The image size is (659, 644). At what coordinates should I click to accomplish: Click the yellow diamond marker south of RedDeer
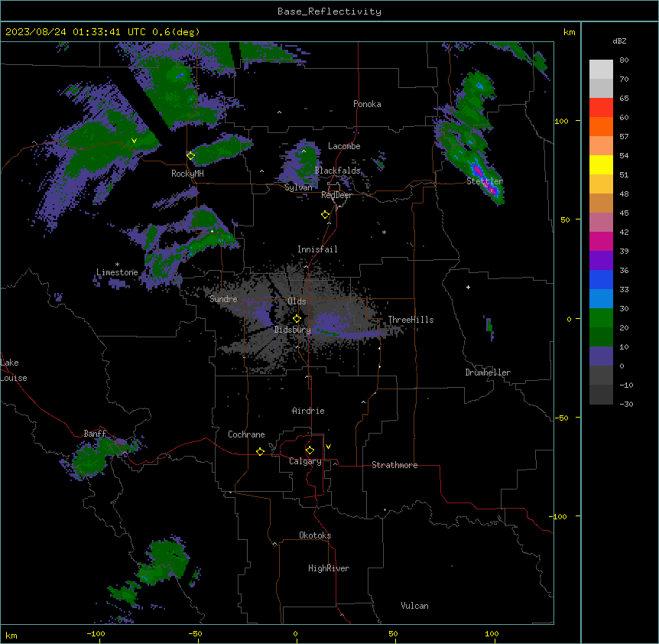(326, 215)
